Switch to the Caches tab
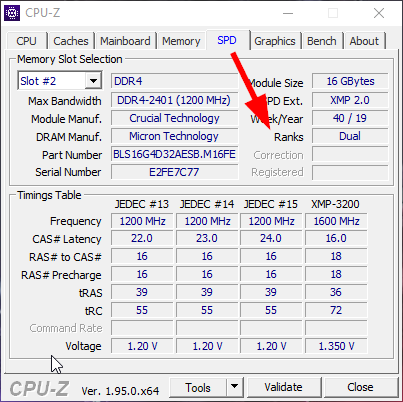 click(x=71, y=41)
